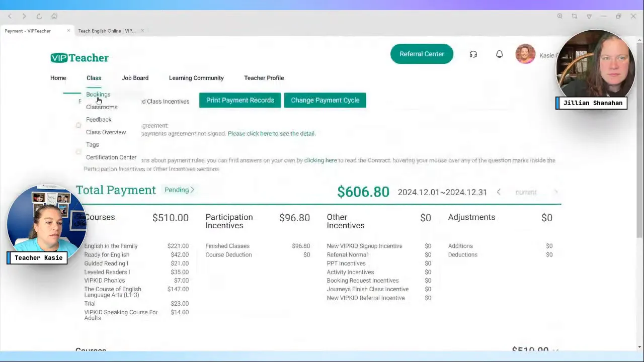The image size is (644, 362).
Task: Go to previous payment period arrow
Action: (499, 192)
